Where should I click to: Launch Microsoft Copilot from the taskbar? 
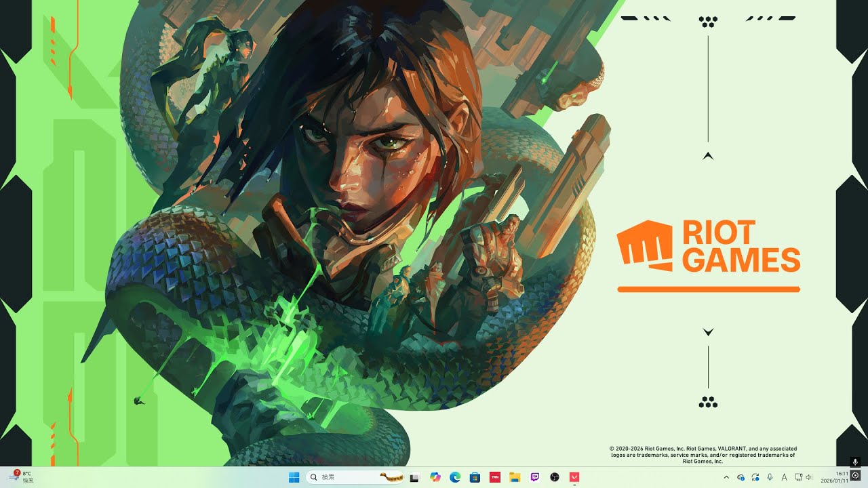[435, 477]
